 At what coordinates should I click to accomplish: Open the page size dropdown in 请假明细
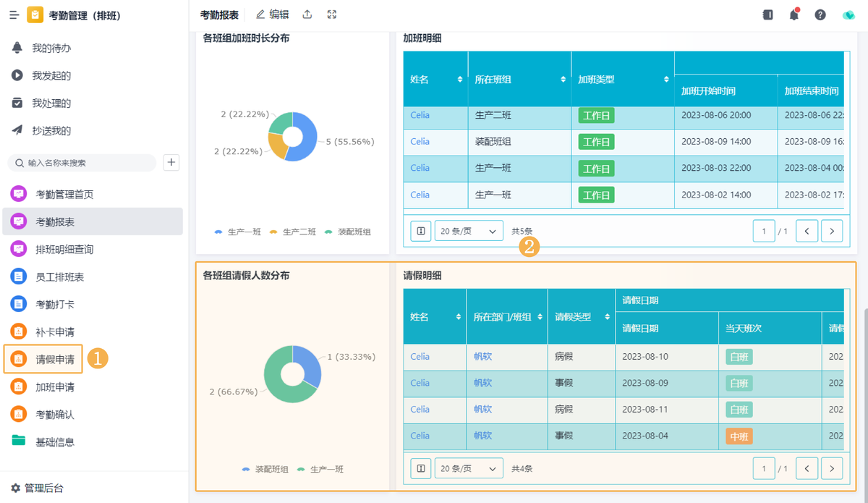click(x=467, y=468)
